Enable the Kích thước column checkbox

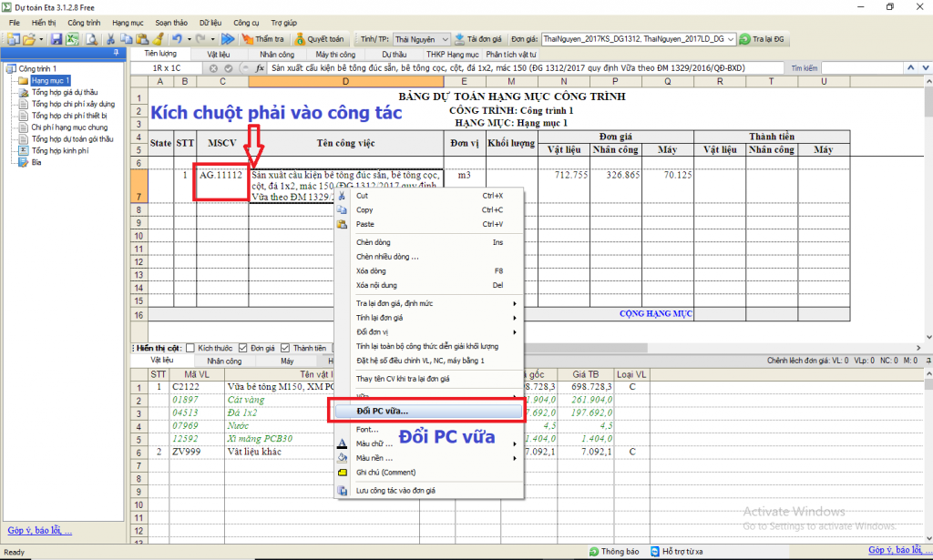pyautogui.click(x=190, y=348)
